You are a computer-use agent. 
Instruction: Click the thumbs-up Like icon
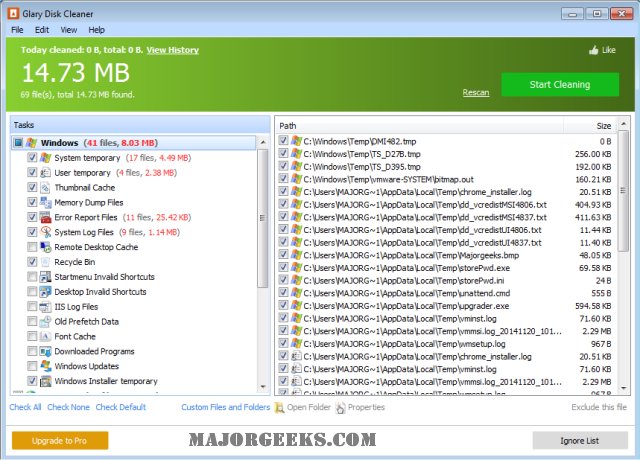pos(595,50)
